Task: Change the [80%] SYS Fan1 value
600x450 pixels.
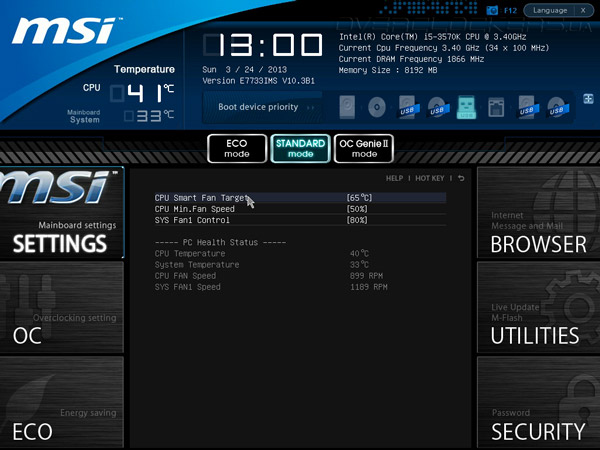Action: click(357, 220)
